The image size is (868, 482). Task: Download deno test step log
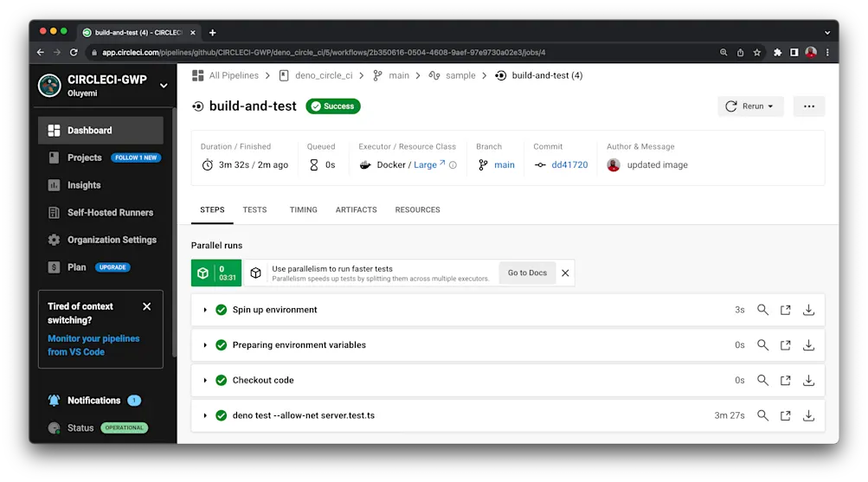[809, 415]
